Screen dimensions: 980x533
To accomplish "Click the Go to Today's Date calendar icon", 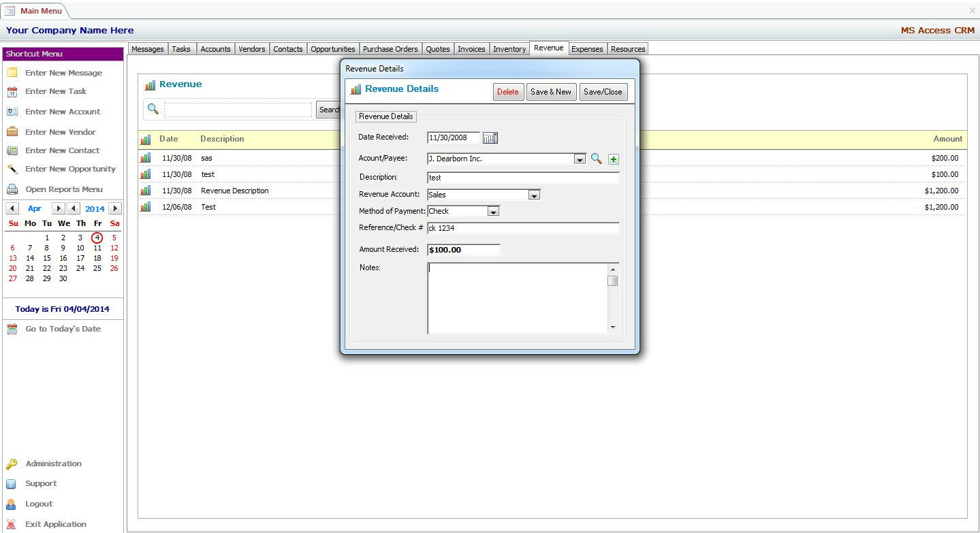I will pyautogui.click(x=12, y=329).
